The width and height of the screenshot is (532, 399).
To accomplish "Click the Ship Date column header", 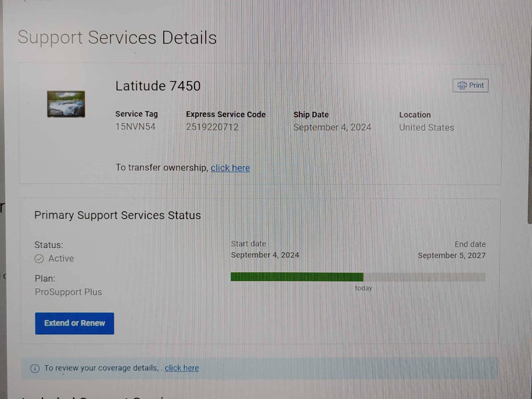I will [311, 115].
